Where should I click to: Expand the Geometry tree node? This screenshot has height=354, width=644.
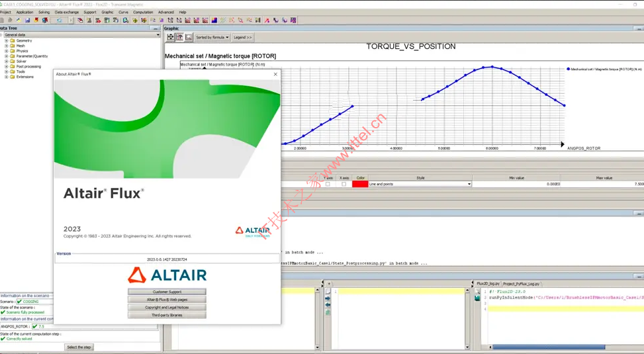coord(6,40)
